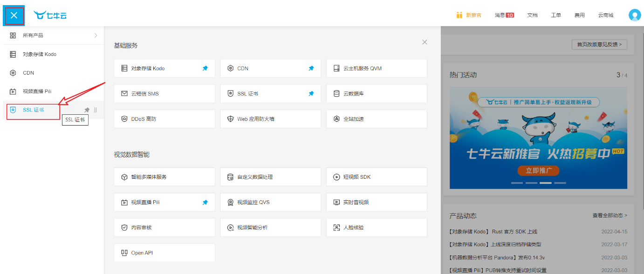Open the user avatar icon
644x274 pixels.
click(635, 15)
